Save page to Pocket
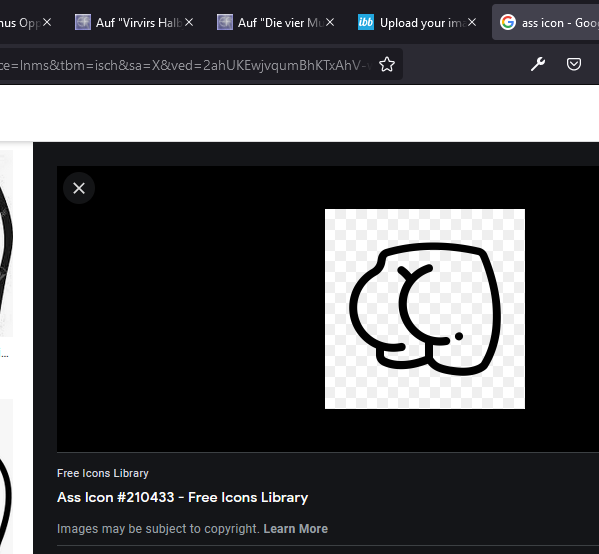Screen dimensions: 599x554 [573, 64]
